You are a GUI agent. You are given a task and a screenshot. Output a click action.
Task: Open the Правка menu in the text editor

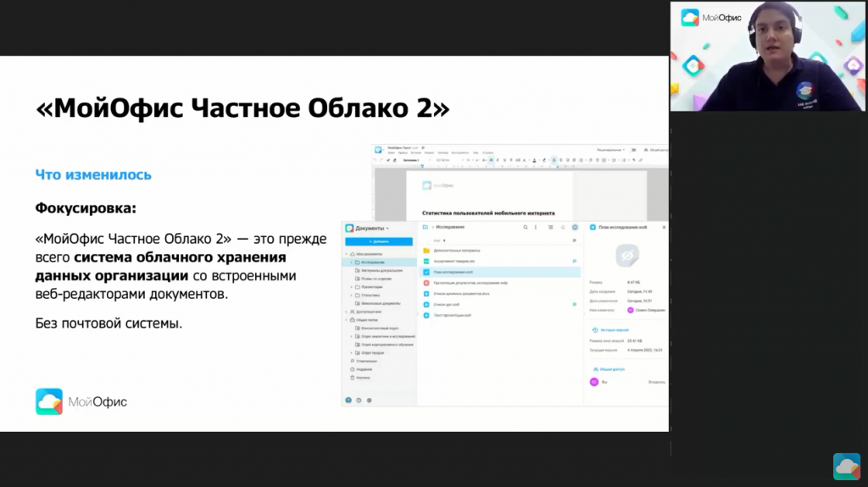point(402,152)
